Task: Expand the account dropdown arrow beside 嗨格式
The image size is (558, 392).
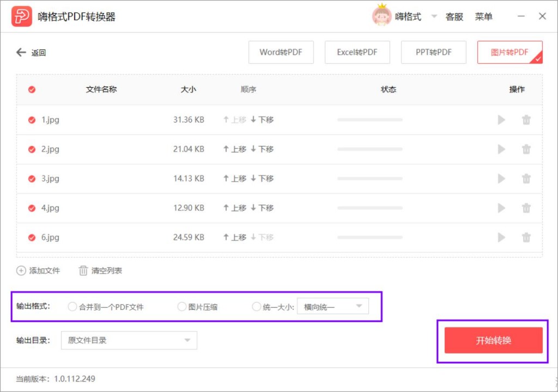Action: pos(434,16)
